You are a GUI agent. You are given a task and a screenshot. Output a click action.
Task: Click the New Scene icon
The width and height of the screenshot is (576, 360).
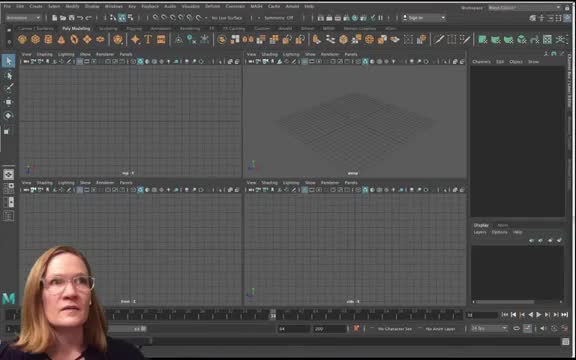click(x=54, y=18)
